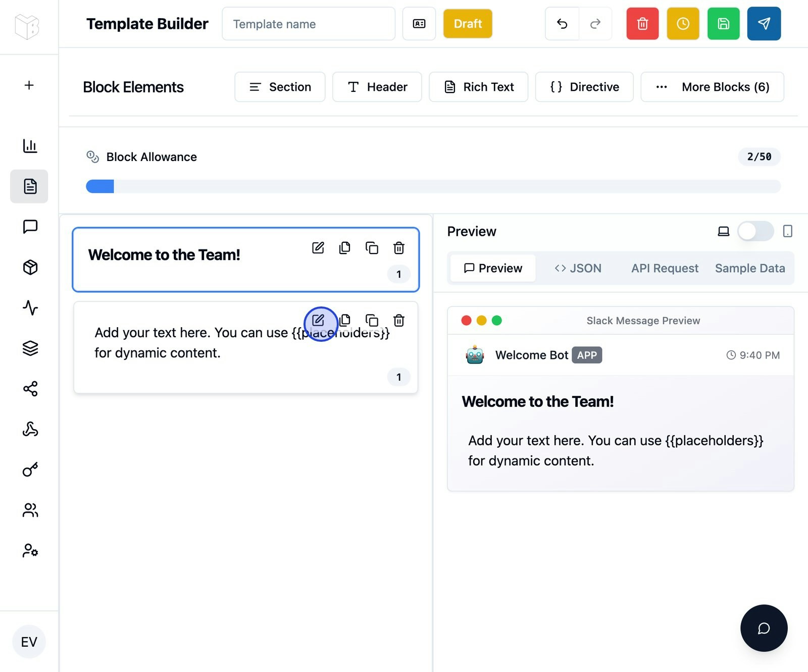Click the Block Elements heading

(x=133, y=87)
